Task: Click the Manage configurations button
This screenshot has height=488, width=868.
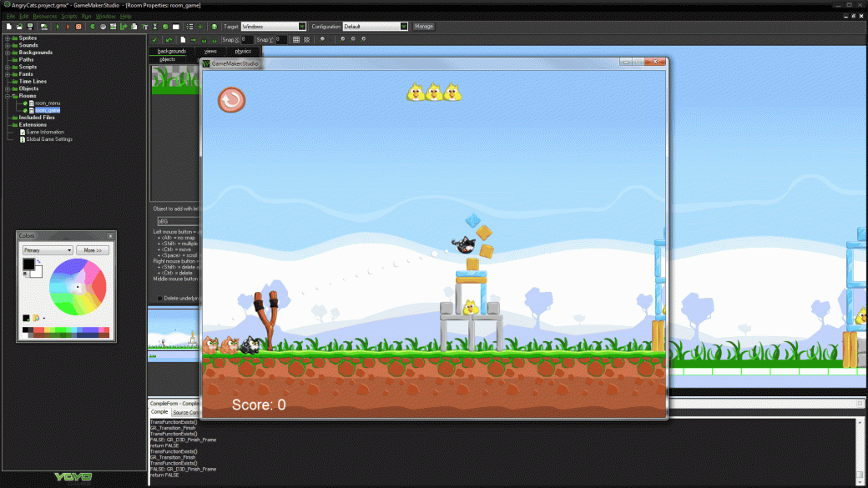Action: (x=424, y=27)
